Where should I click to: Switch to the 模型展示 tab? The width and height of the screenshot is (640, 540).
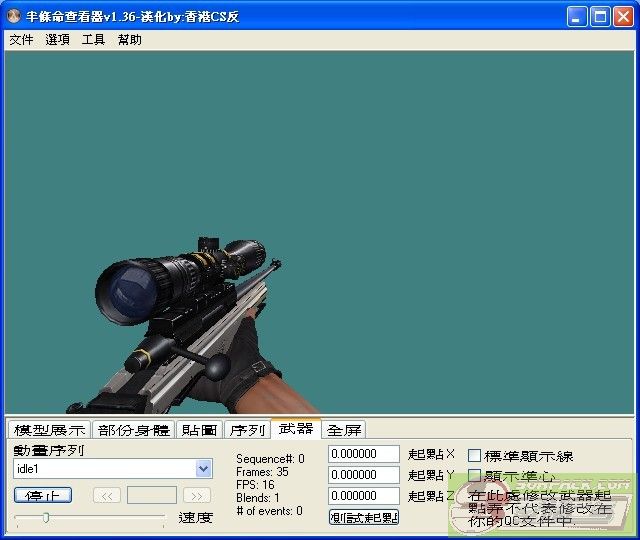49,430
